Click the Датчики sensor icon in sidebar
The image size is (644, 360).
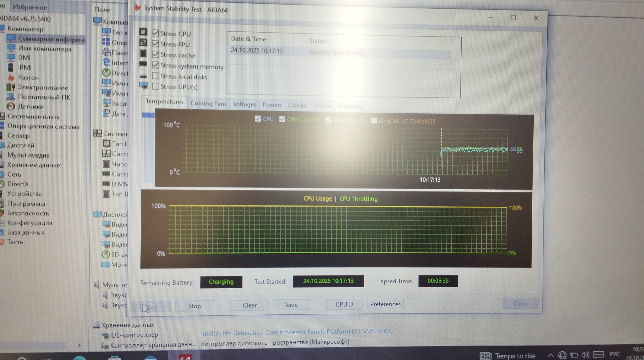[11, 106]
